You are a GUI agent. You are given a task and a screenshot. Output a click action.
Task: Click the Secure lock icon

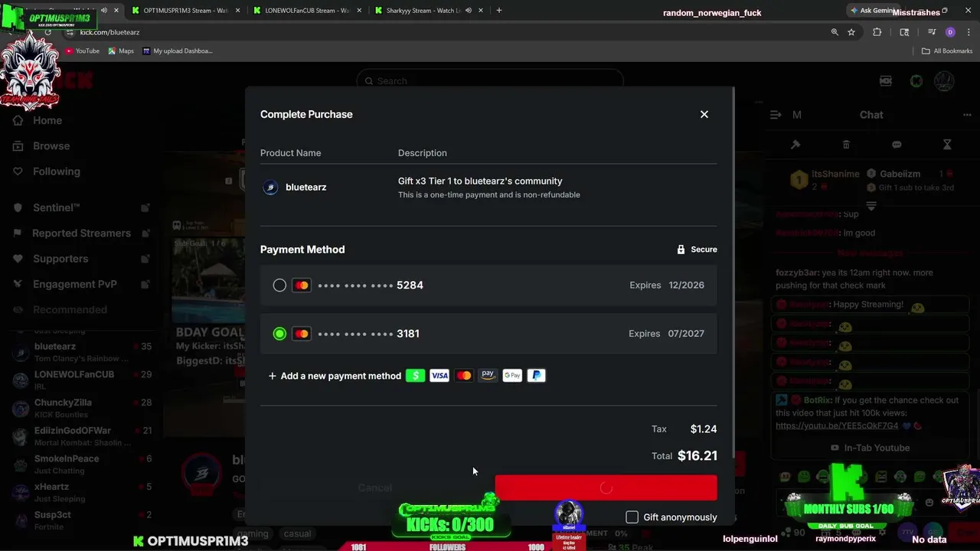point(681,249)
